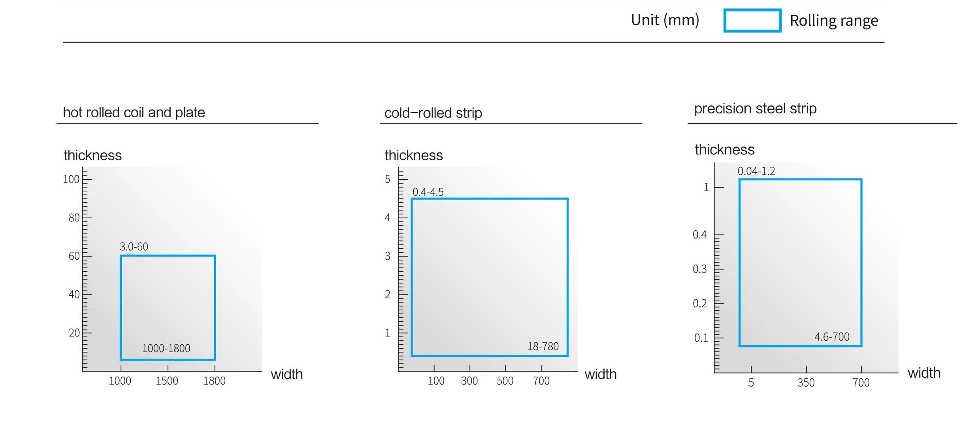Click the 1500 tick on hot rolled width axis
This screenshot has width=980, height=443.
click(167, 381)
